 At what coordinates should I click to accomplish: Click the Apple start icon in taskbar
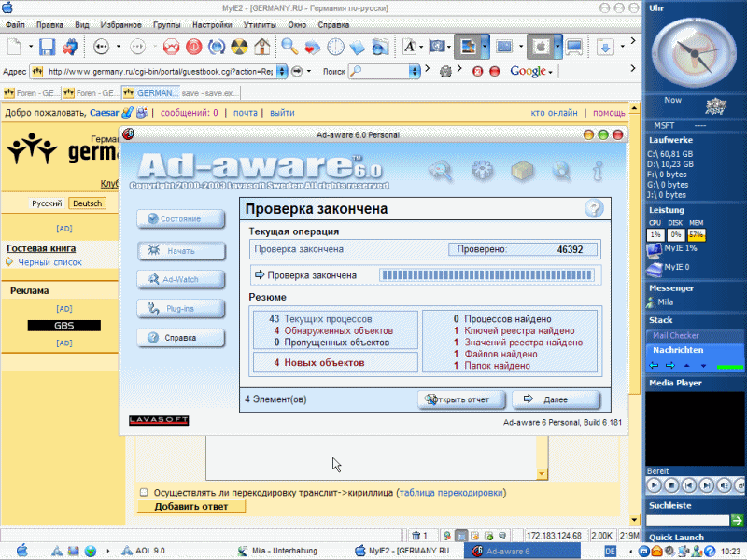(21, 551)
